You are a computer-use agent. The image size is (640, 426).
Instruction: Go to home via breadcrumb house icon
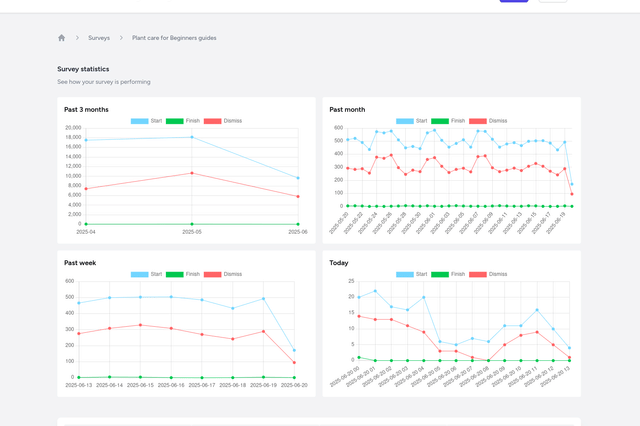coord(62,38)
